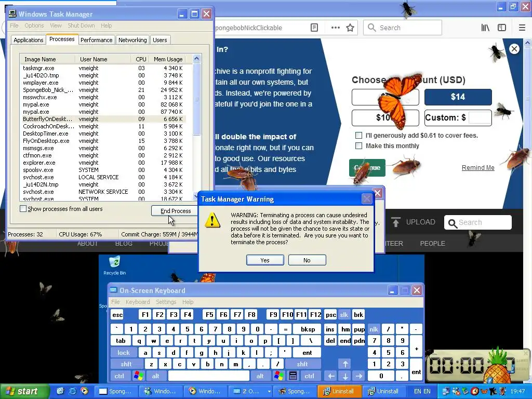The width and height of the screenshot is (532, 399).
Task: Check the Make this monthly box
Action: (x=358, y=146)
